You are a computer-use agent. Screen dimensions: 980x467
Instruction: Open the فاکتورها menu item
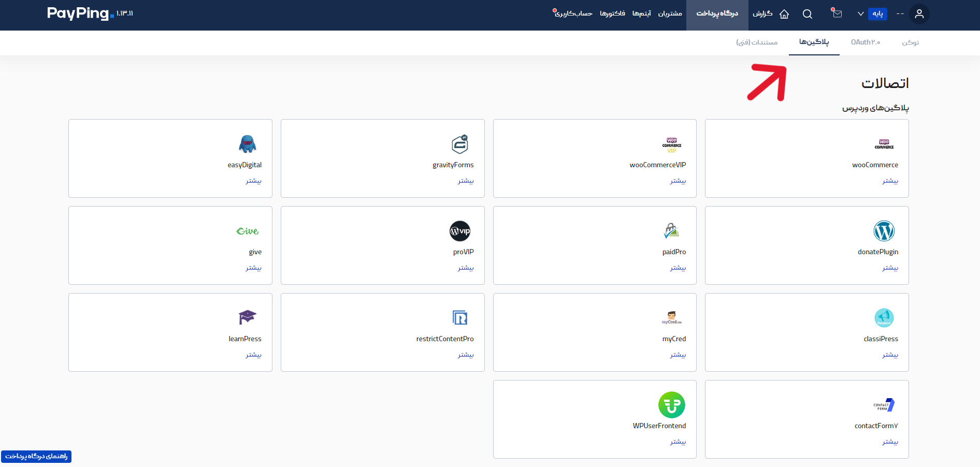point(613,13)
